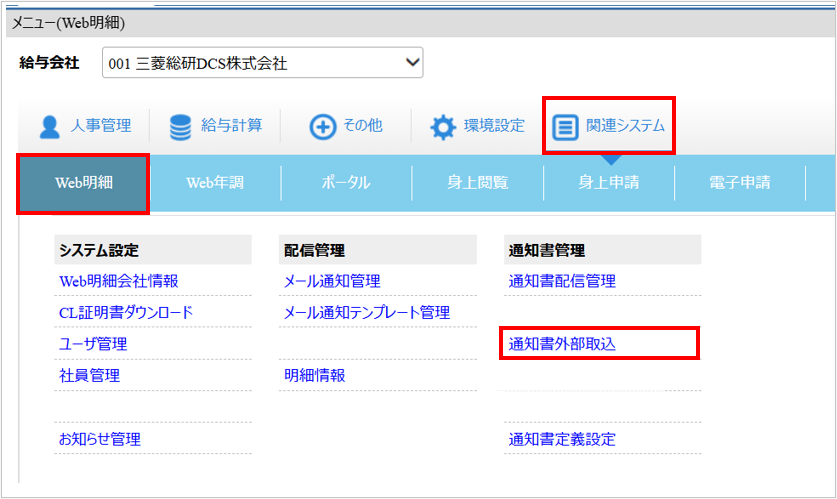Viewport: 837px width, 499px height.
Task: Click the list icon beside 関連システム
Action: tap(565, 127)
